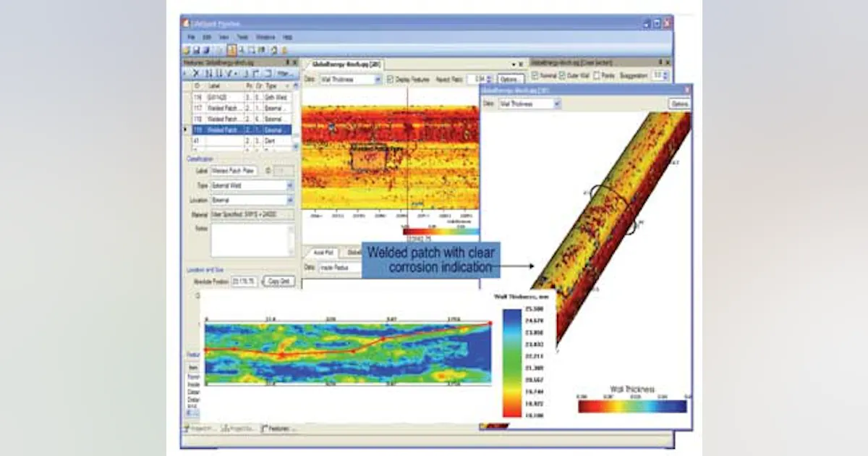
Task: Click the Save icon in main toolbar
Action: (197, 50)
